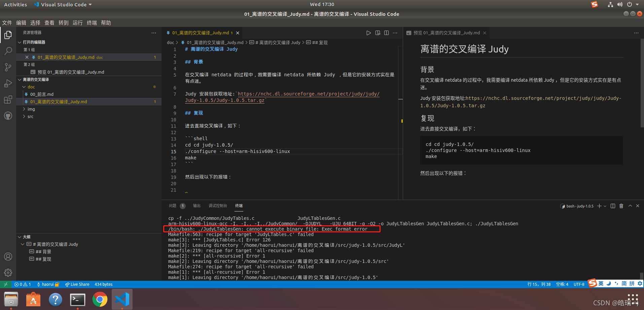Split the editor right
Screen dimensions: 644x310
pos(386,33)
